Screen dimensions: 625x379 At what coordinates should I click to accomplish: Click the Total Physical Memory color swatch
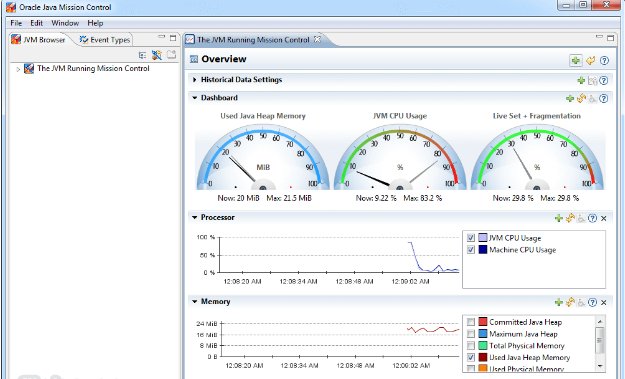click(x=483, y=346)
